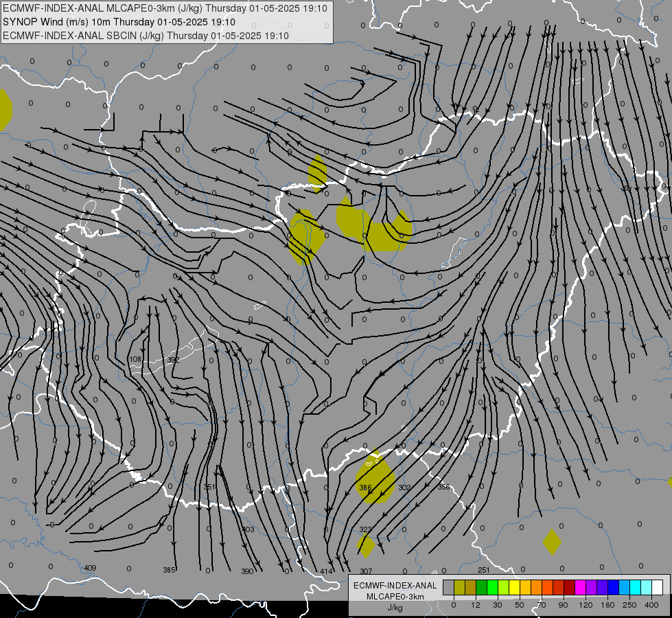Click the olive diamond in the bottom-right map area

552,542
